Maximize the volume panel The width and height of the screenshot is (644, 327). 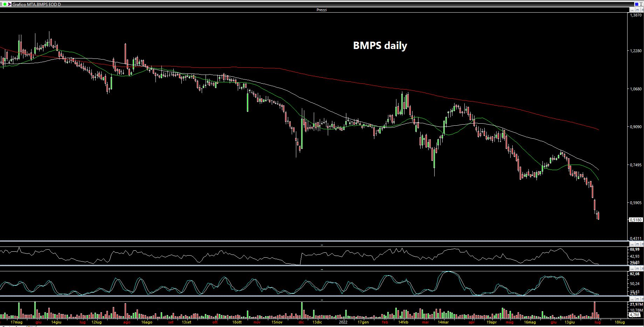click(x=637, y=299)
